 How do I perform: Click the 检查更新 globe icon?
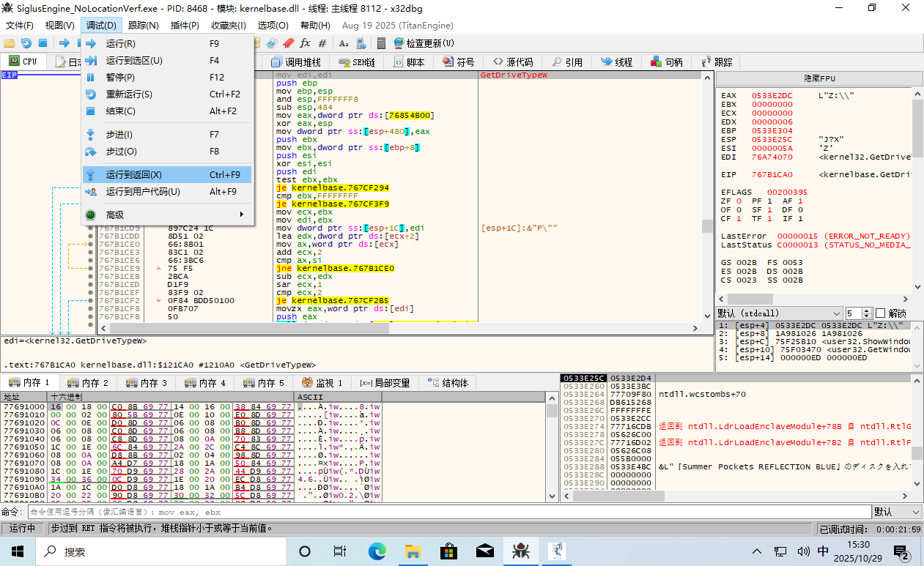pos(399,43)
